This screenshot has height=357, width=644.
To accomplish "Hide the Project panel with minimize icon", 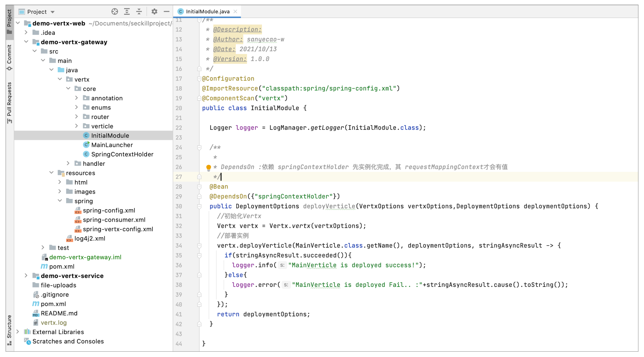I will pyautogui.click(x=166, y=12).
